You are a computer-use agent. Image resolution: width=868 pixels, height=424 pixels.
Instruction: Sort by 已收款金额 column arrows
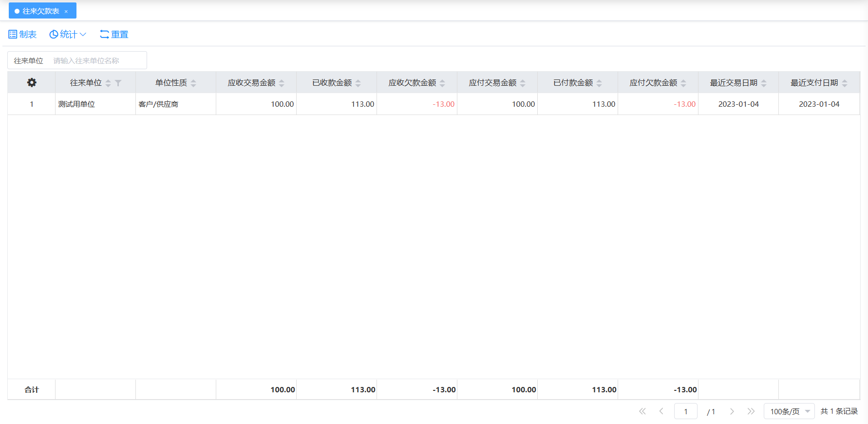pyautogui.click(x=358, y=83)
